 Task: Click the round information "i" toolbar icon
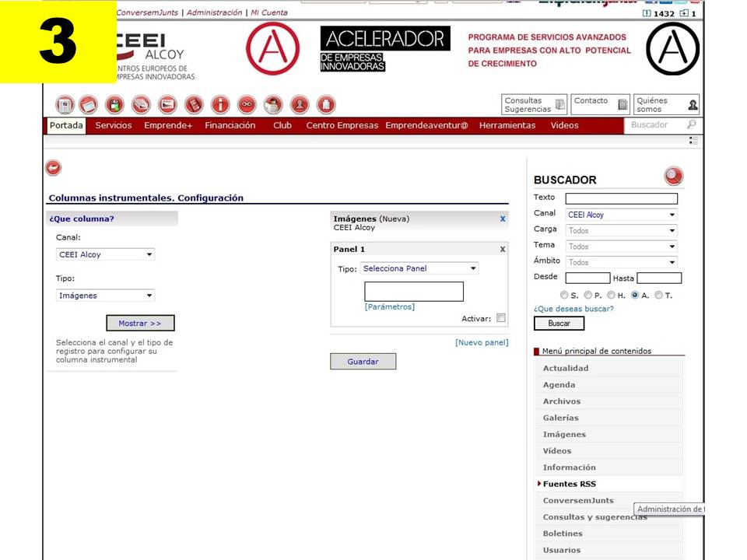click(221, 105)
